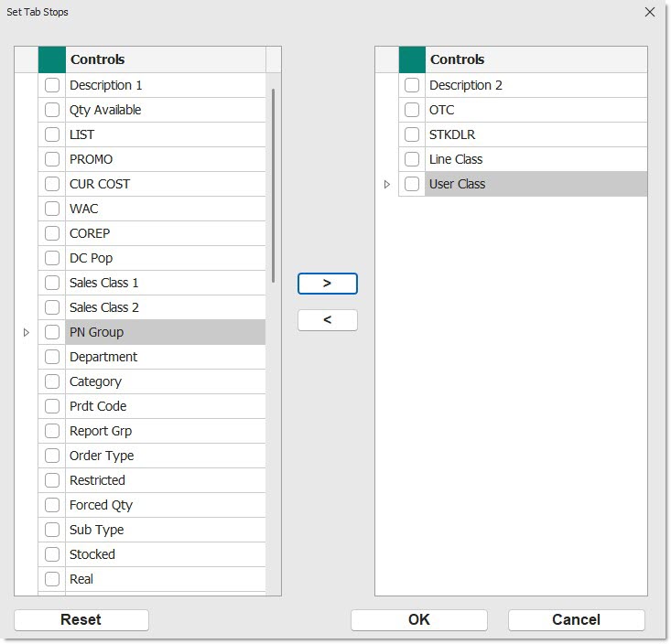
Task: Close the Set Tab Stops dialog
Action: point(650,12)
